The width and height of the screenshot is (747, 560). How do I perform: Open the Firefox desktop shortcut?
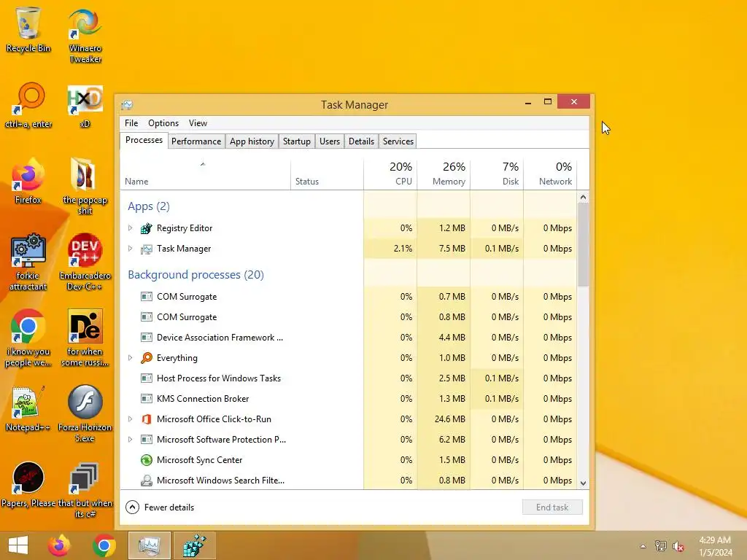[x=28, y=181]
